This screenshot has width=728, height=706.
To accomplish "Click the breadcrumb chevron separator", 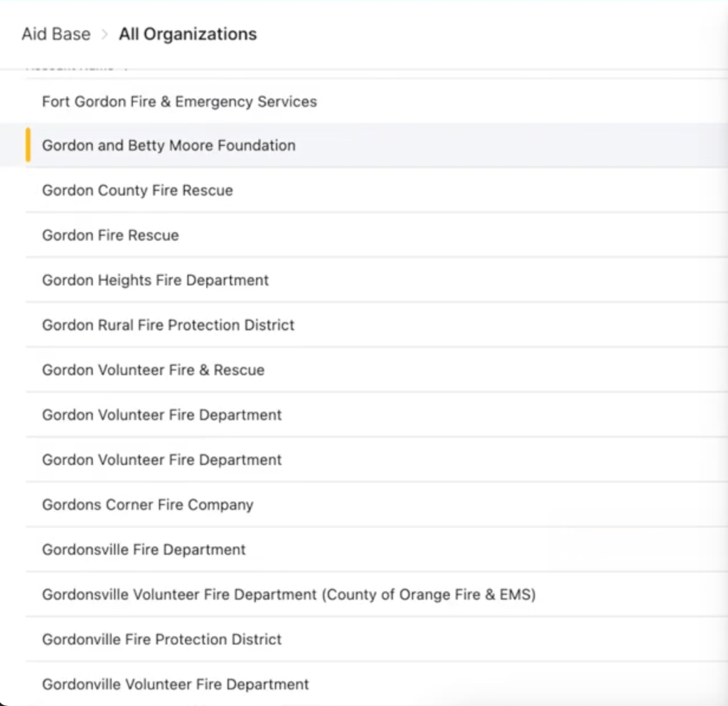I will [105, 34].
